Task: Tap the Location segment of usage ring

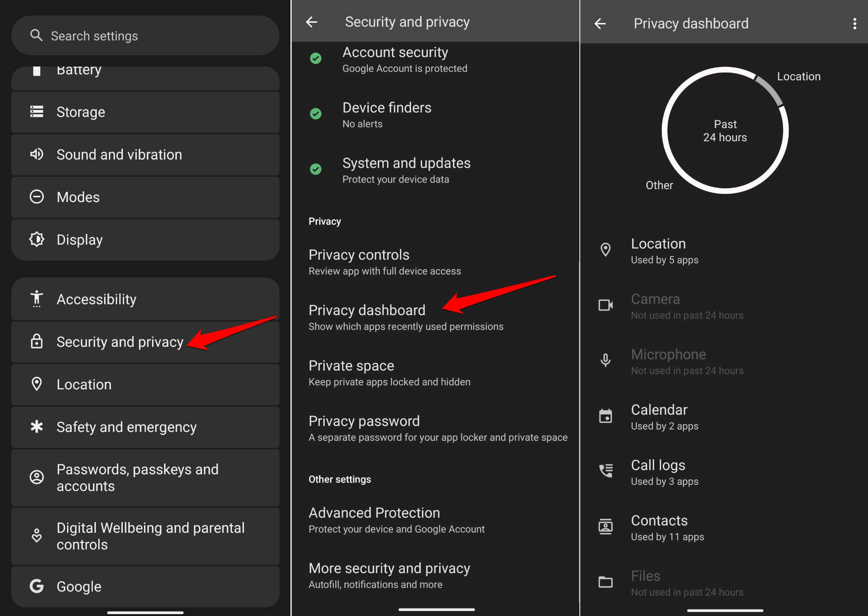Action: click(770, 90)
